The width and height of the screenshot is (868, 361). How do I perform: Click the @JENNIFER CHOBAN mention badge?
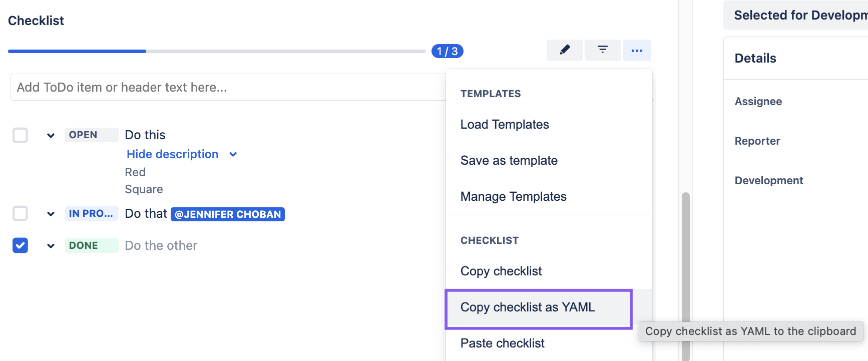pos(227,214)
